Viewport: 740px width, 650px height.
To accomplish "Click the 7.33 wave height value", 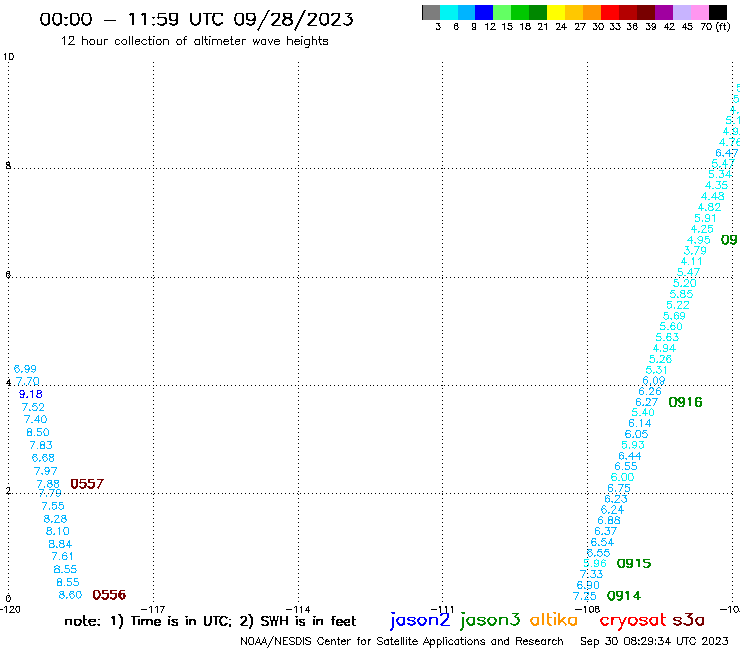I will (591, 574).
